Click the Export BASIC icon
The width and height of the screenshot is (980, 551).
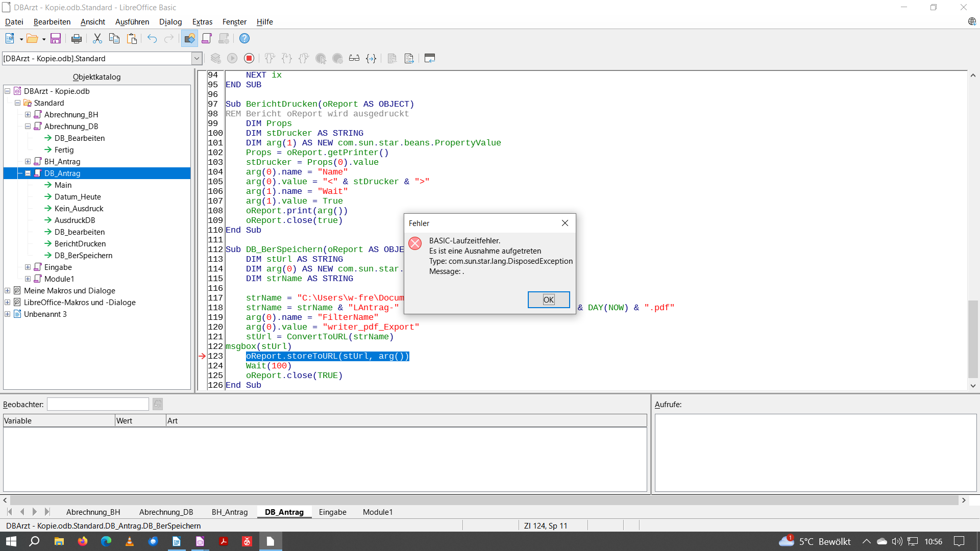(x=409, y=58)
